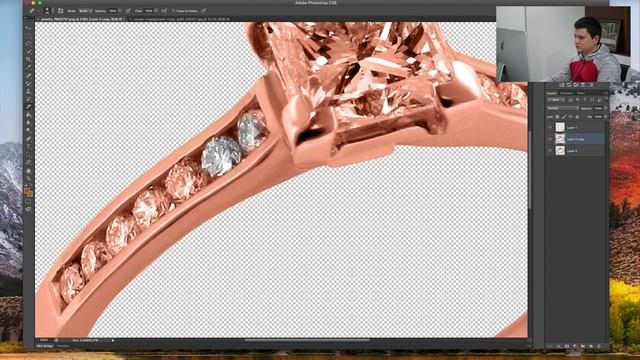Open the layer Fill slider dropdown
The width and height of the screenshot is (640, 360).
606,117
